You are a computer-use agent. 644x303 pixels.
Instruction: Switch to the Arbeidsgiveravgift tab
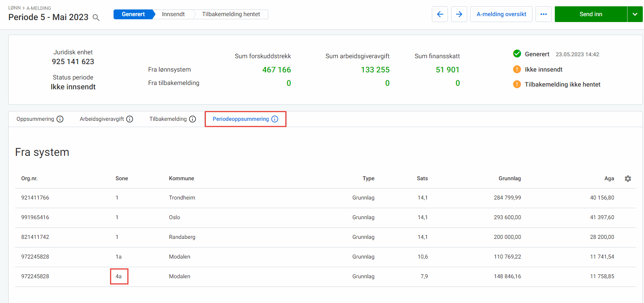[x=102, y=119]
